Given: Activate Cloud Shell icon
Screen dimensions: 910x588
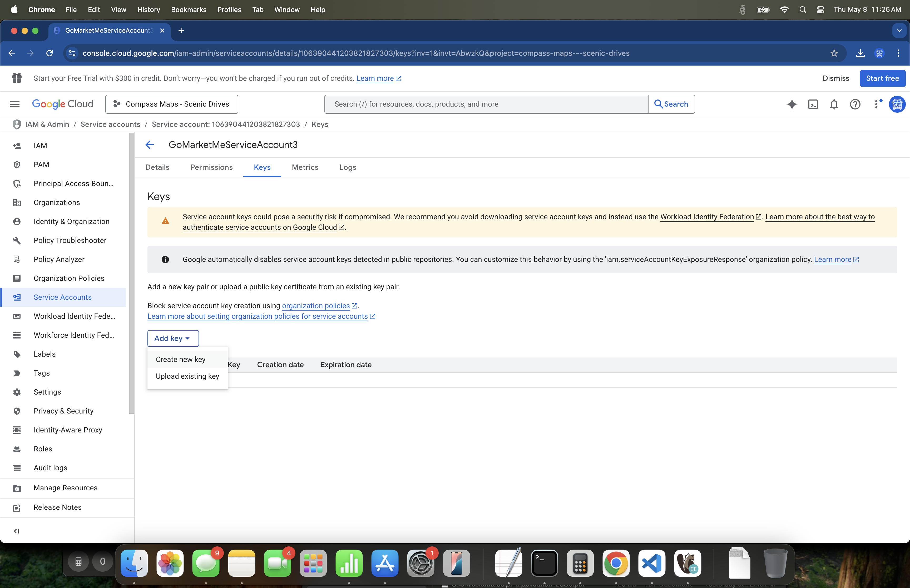Looking at the screenshot, I should (813, 104).
